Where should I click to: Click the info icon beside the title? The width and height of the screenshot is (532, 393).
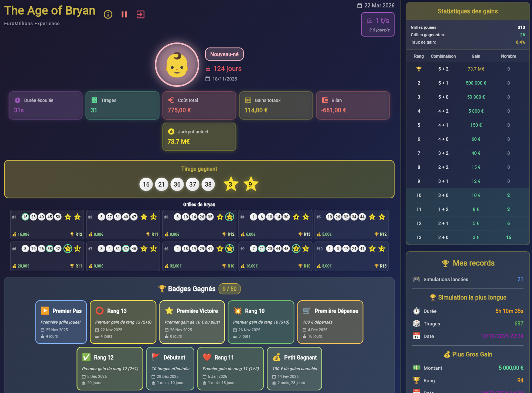pos(108,14)
